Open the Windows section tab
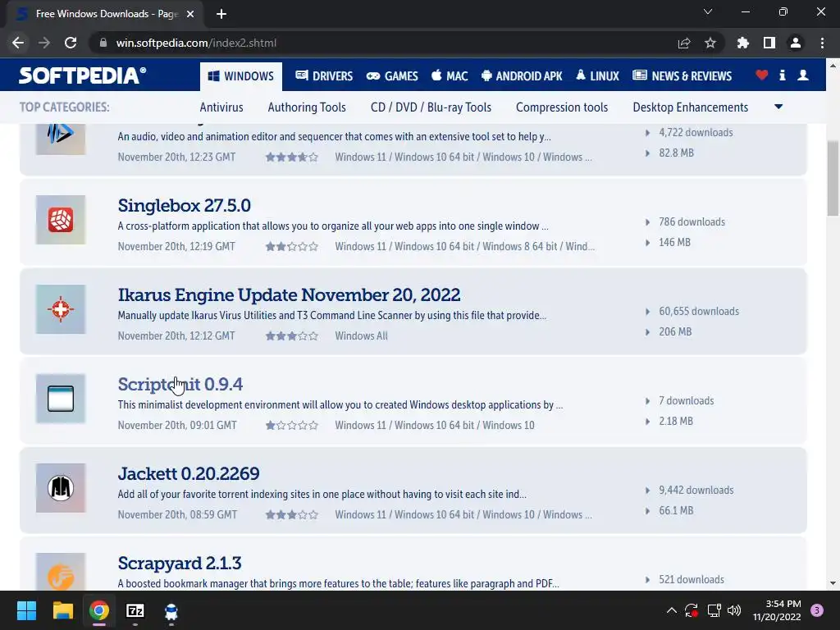 pos(241,76)
